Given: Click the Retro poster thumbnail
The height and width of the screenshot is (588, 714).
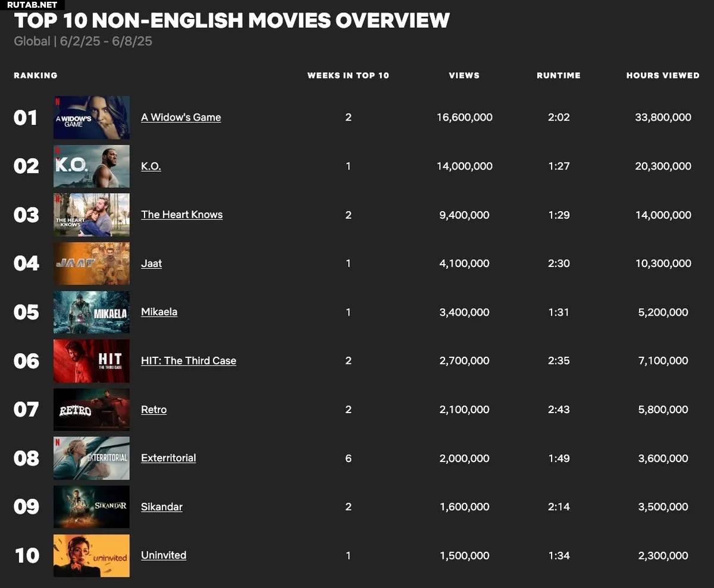Looking at the screenshot, I should click(92, 410).
